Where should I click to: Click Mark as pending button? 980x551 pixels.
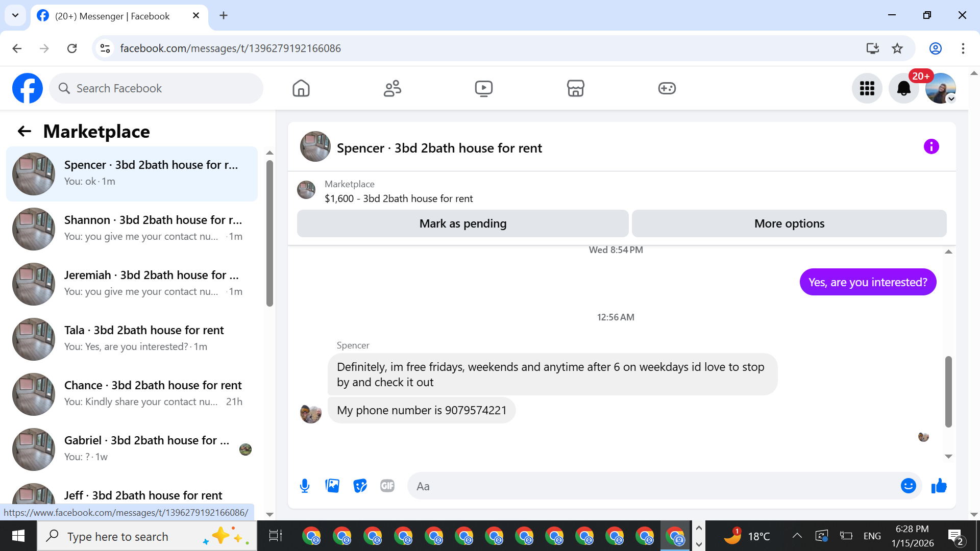click(x=462, y=223)
